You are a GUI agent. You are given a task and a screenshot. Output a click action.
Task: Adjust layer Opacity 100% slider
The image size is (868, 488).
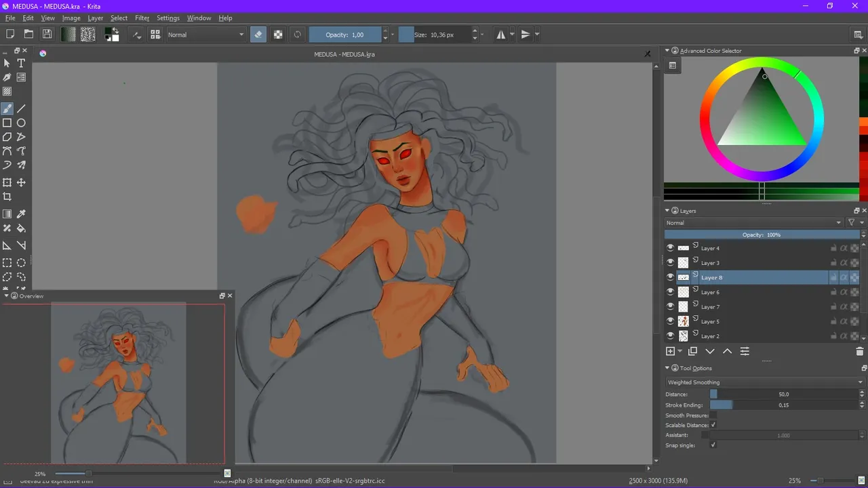pos(761,235)
